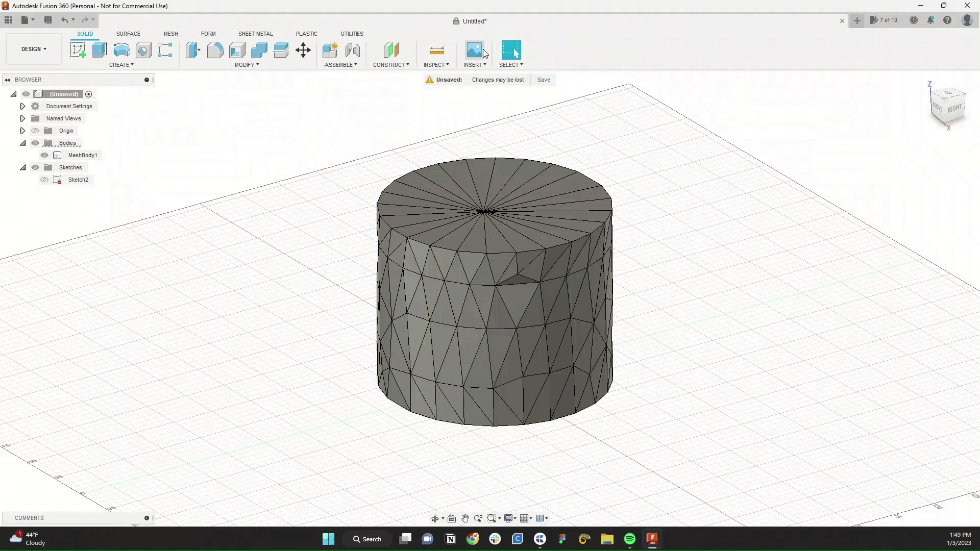Open the DESIGN workspace dropdown
Viewport: 980px width, 551px height.
[34, 49]
